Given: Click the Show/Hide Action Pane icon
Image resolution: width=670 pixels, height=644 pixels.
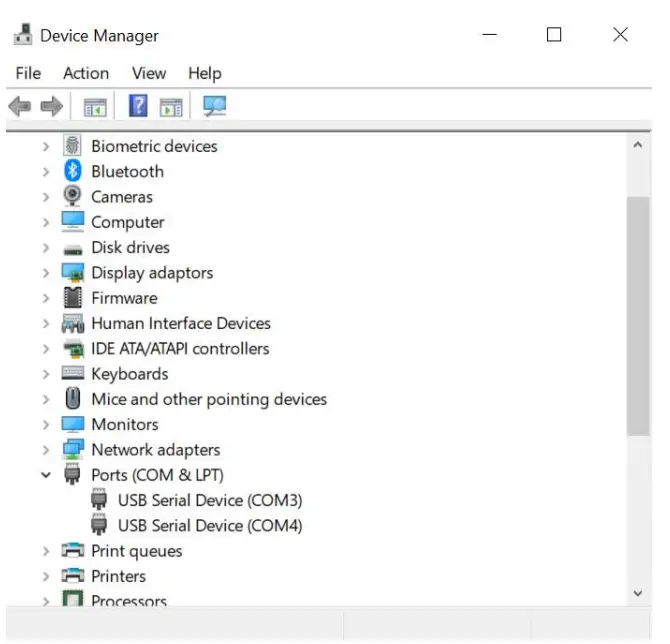Looking at the screenshot, I should (x=171, y=105).
